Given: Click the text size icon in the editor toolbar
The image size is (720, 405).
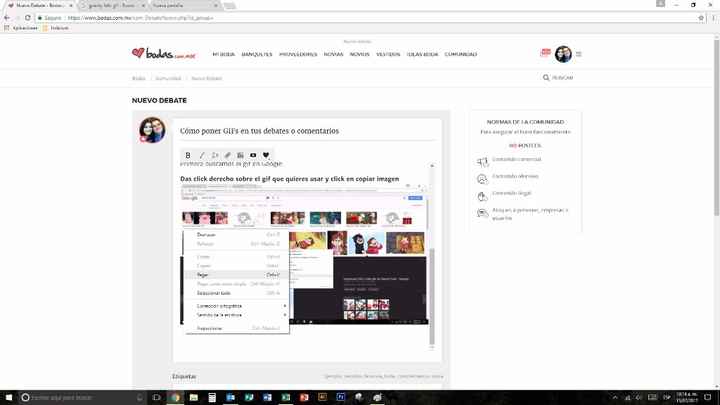Looking at the screenshot, I should [x=214, y=155].
